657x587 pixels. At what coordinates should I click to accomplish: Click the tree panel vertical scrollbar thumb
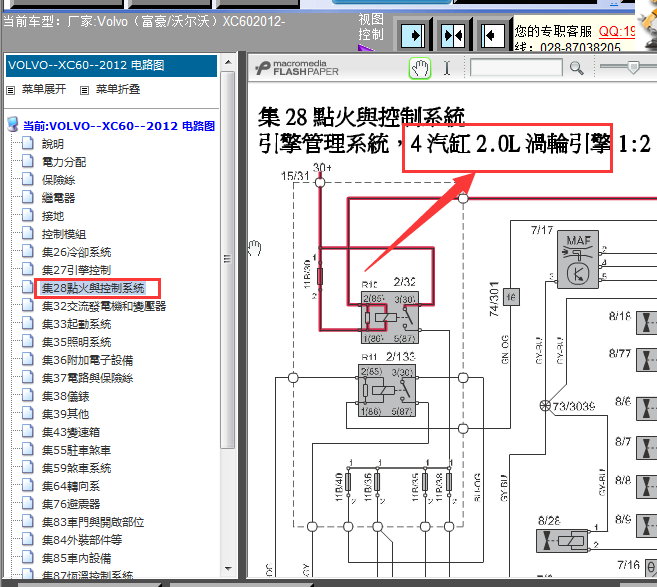(228, 259)
